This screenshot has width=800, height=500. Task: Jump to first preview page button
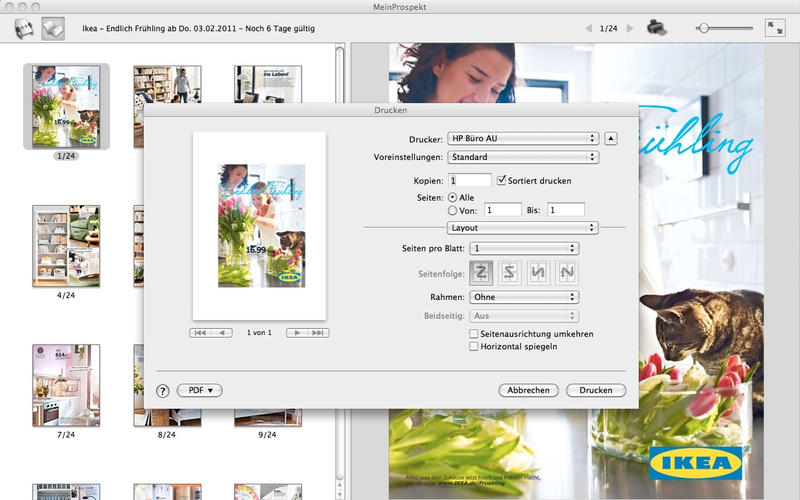point(200,333)
